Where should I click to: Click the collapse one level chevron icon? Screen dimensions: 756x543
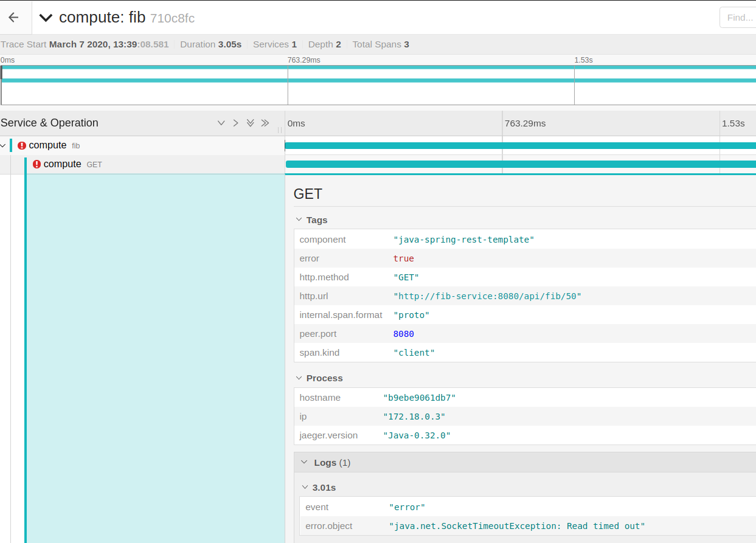(x=236, y=123)
